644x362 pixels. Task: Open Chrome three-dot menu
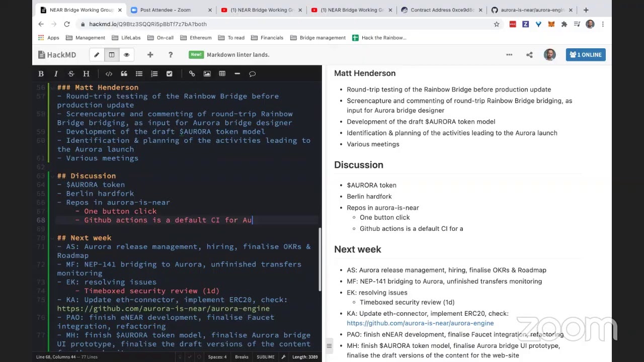(603, 24)
